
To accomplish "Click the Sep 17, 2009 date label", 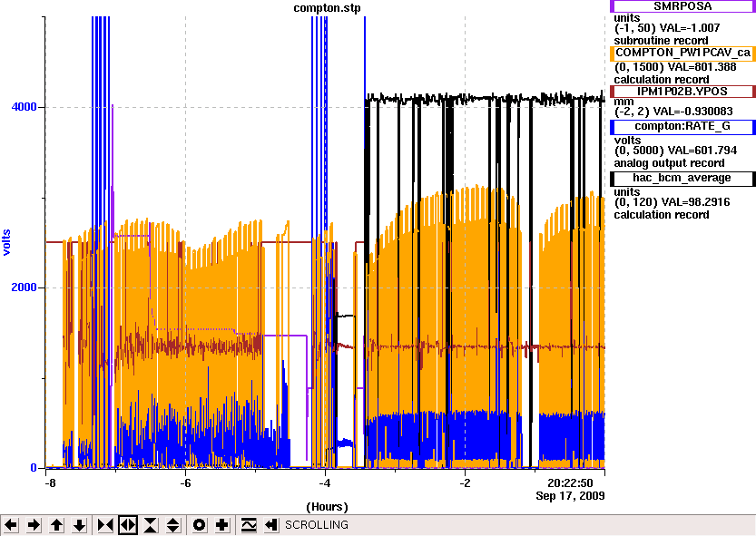I will 570,496.
